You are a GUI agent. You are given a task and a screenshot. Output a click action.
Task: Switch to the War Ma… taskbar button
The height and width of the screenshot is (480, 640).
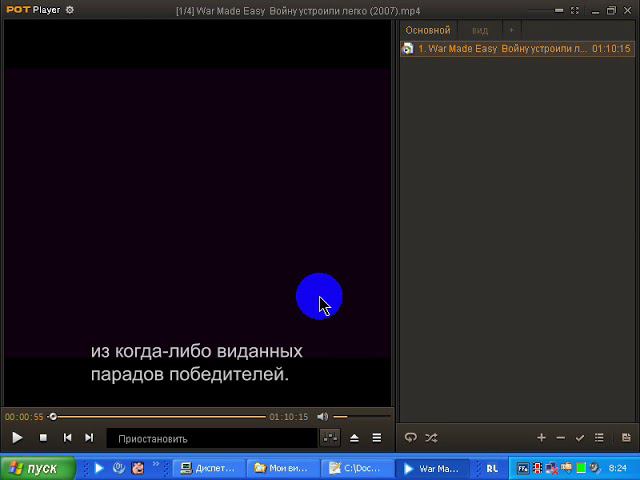pyautogui.click(x=431, y=468)
